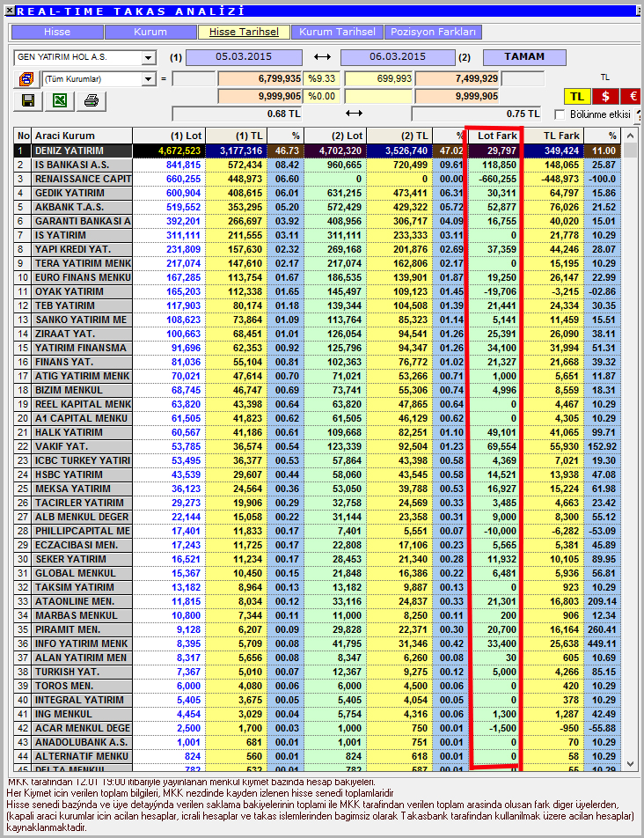Click the 0.75 TL price field
The image size is (644, 838).
pos(476,114)
